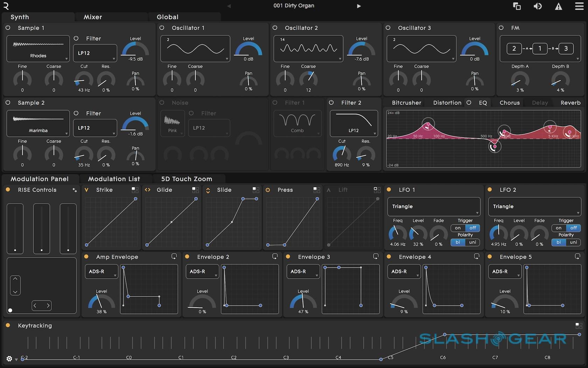The width and height of the screenshot is (588, 368).
Task: Open the LFO 1 Triangle waveform dropdown
Action: [434, 207]
